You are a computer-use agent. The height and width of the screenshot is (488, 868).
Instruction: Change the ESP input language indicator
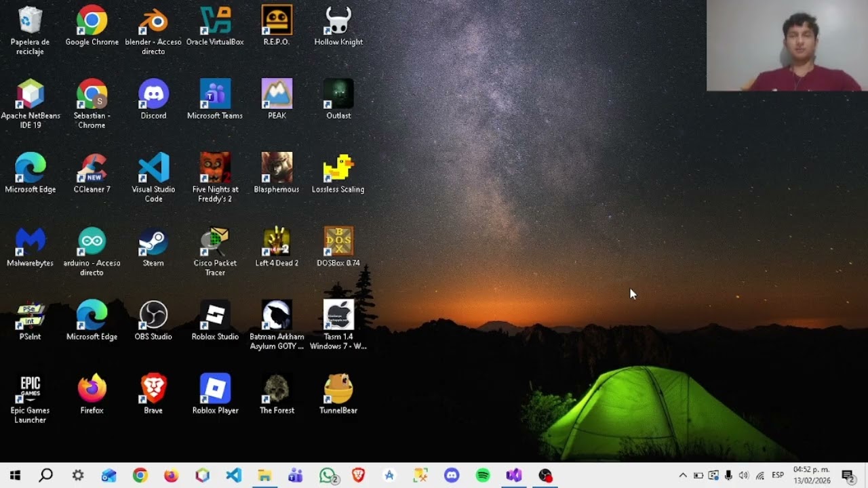(778, 476)
